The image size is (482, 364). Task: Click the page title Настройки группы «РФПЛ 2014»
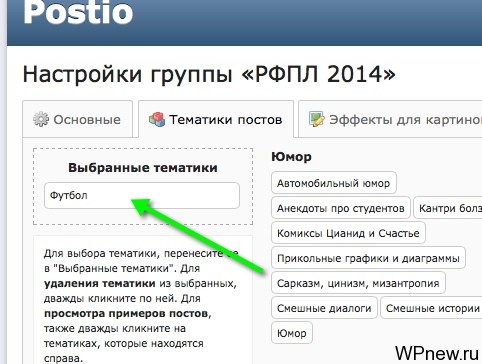pyautogui.click(x=209, y=74)
